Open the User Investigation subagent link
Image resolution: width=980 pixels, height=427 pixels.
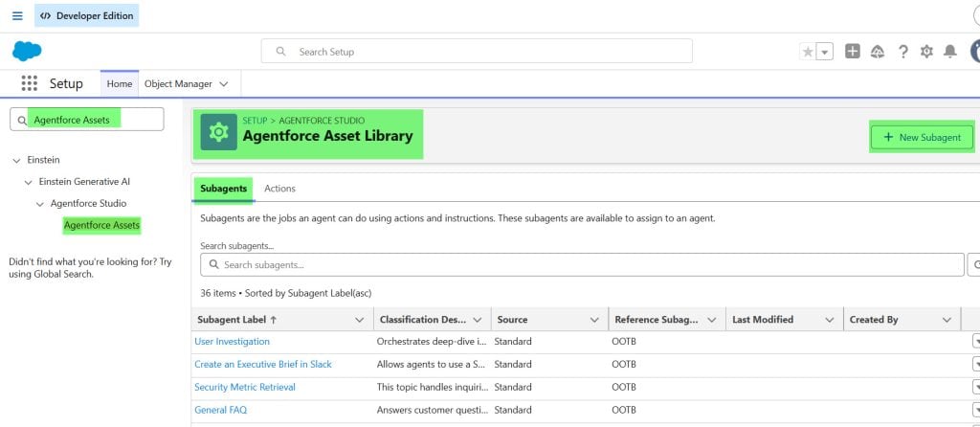(232, 342)
